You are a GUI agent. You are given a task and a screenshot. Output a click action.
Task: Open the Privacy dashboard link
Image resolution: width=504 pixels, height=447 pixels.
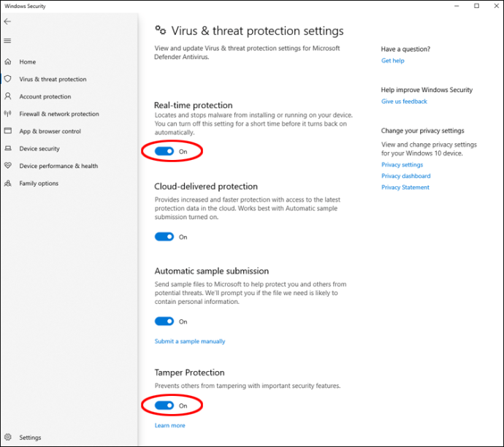pyautogui.click(x=405, y=176)
